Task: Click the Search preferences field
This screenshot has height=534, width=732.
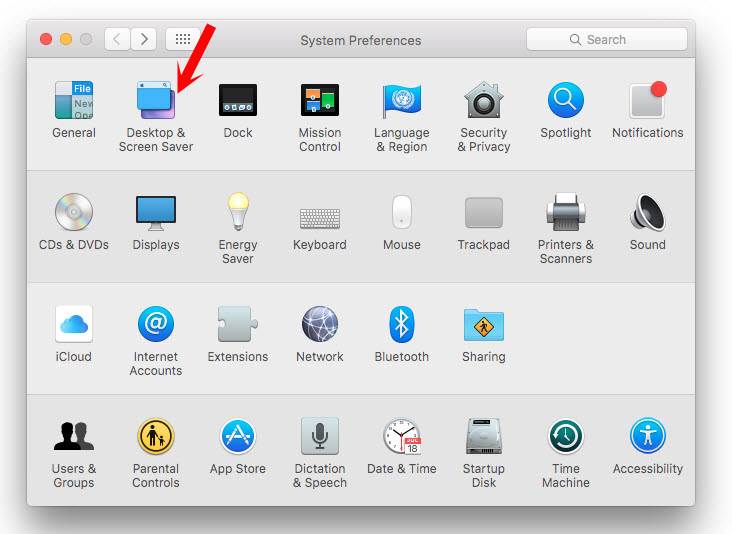Action: [x=607, y=39]
